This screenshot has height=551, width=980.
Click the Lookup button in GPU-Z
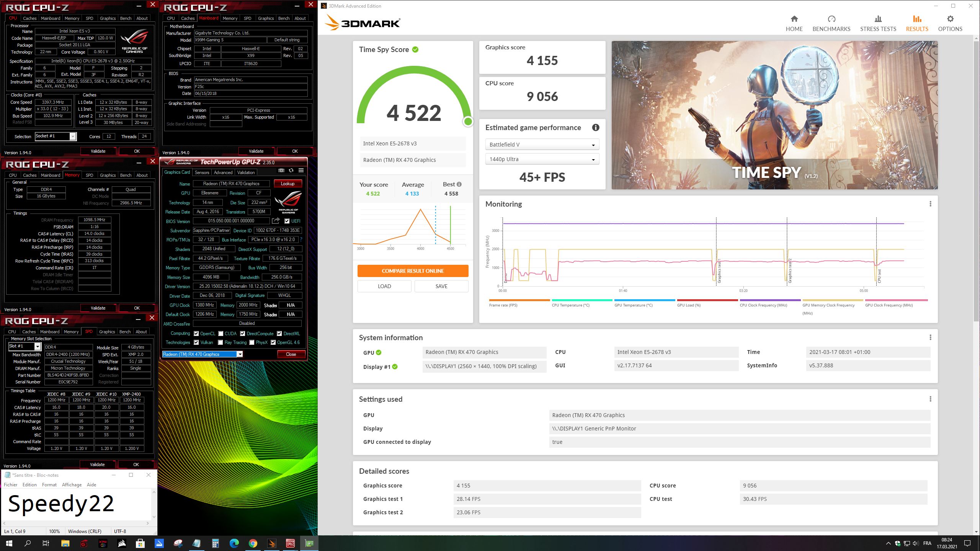coord(287,184)
